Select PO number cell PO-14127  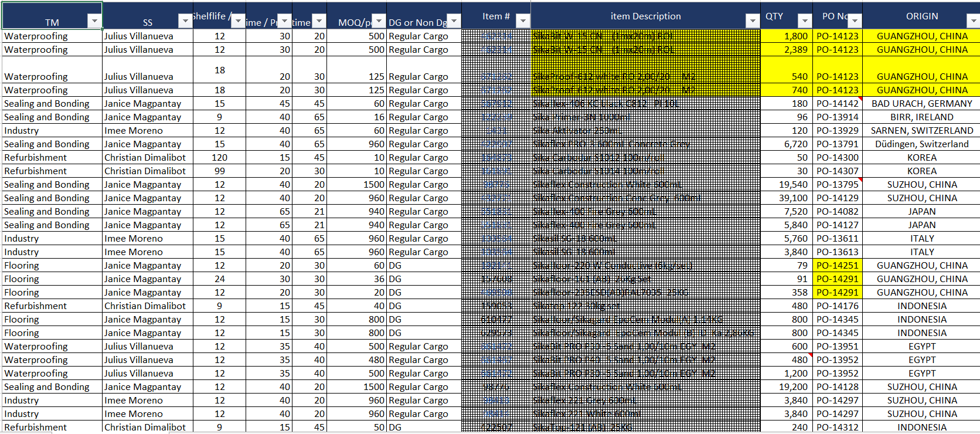(838, 225)
